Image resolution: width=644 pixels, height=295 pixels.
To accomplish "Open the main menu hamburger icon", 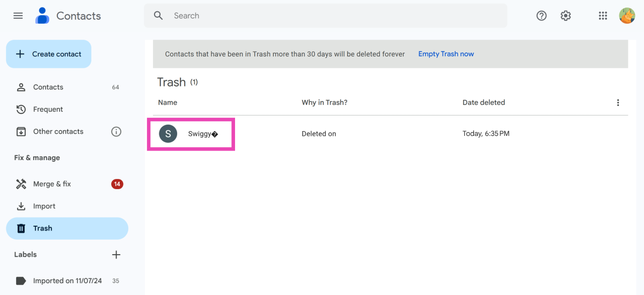I will [18, 16].
